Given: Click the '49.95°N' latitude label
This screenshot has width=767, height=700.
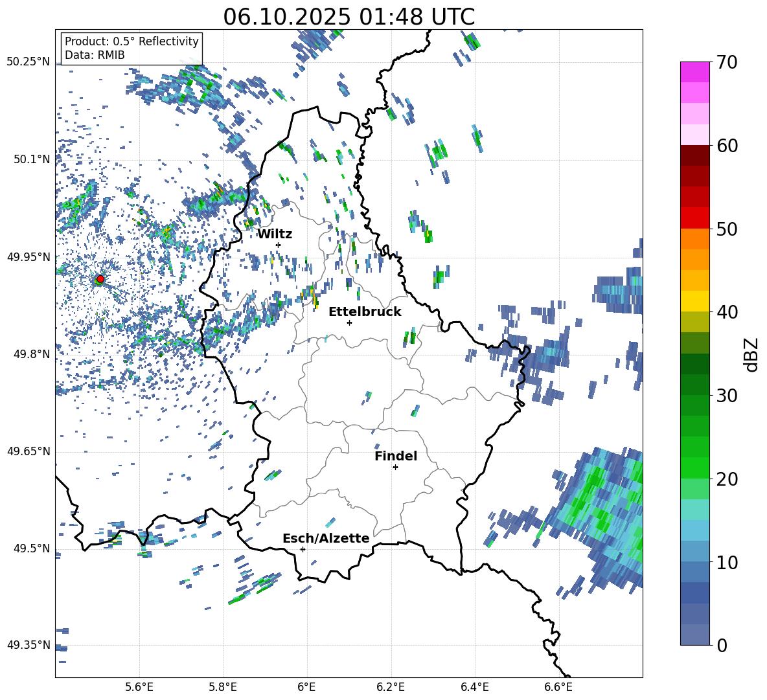Looking at the screenshot, I should pyautogui.click(x=29, y=256).
